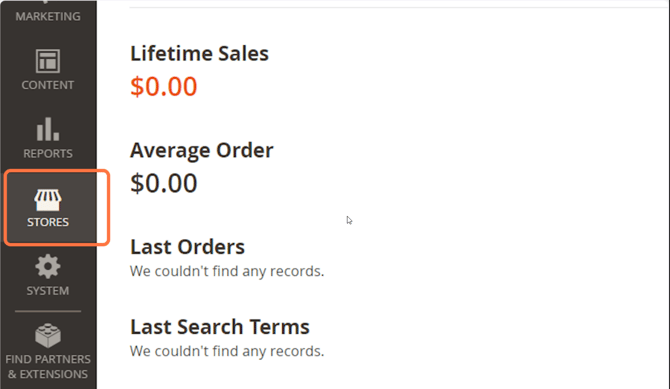Screen dimensions: 670x389
Task: Click the no records text under Last Orders
Action: pos(227,271)
